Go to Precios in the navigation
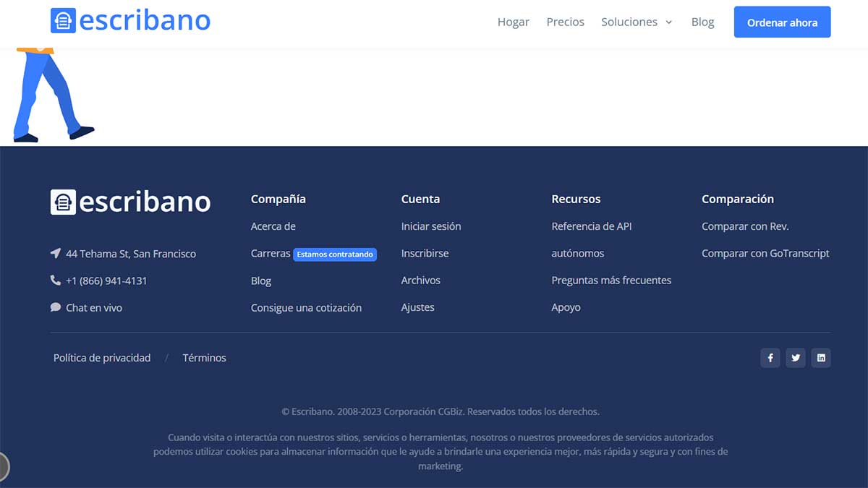 coord(565,22)
